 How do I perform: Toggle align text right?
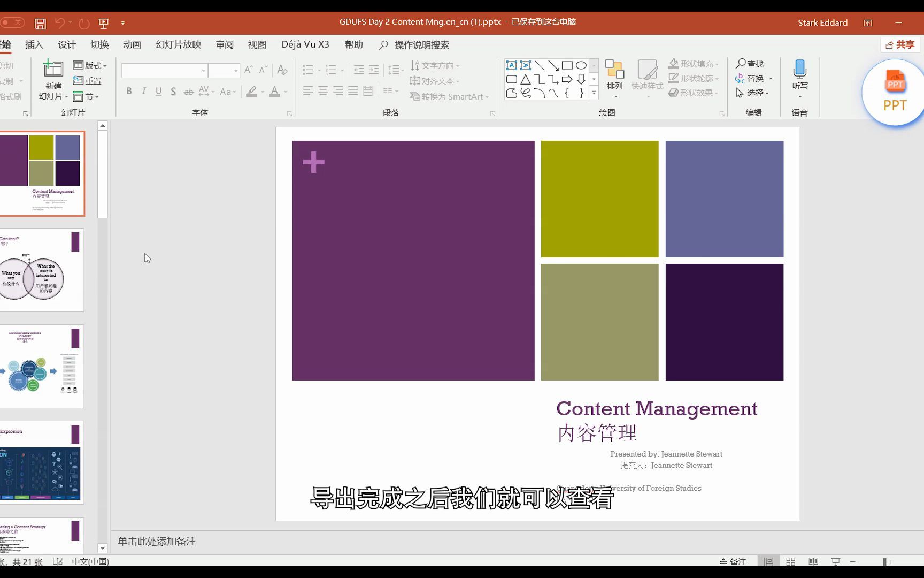pos(338,91)
